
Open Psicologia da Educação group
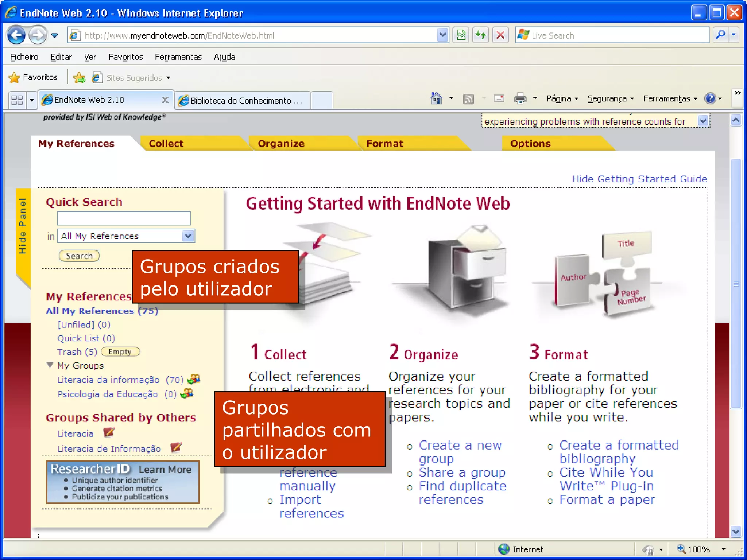tap(117, 394)
